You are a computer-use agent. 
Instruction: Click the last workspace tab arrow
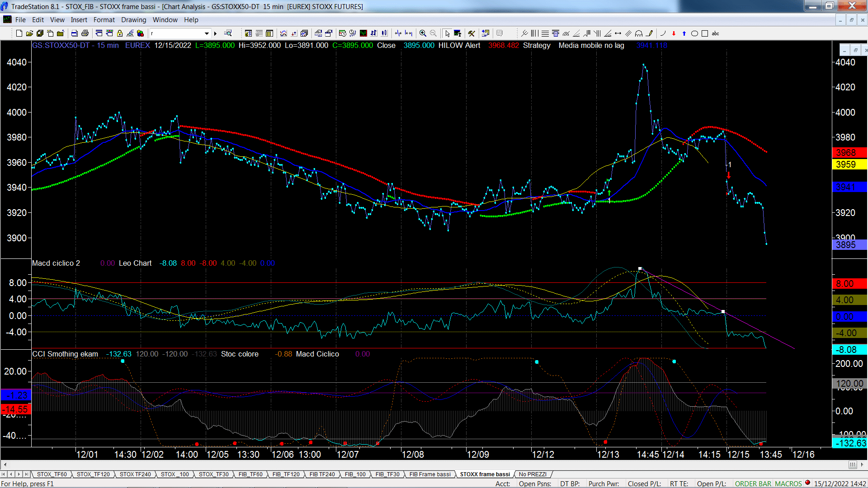point(26,474)
